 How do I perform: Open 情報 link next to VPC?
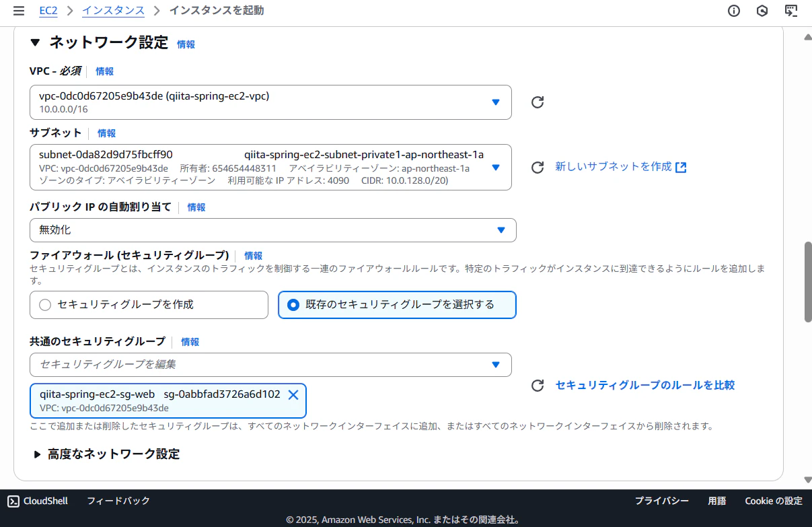(x=104, y=71)
